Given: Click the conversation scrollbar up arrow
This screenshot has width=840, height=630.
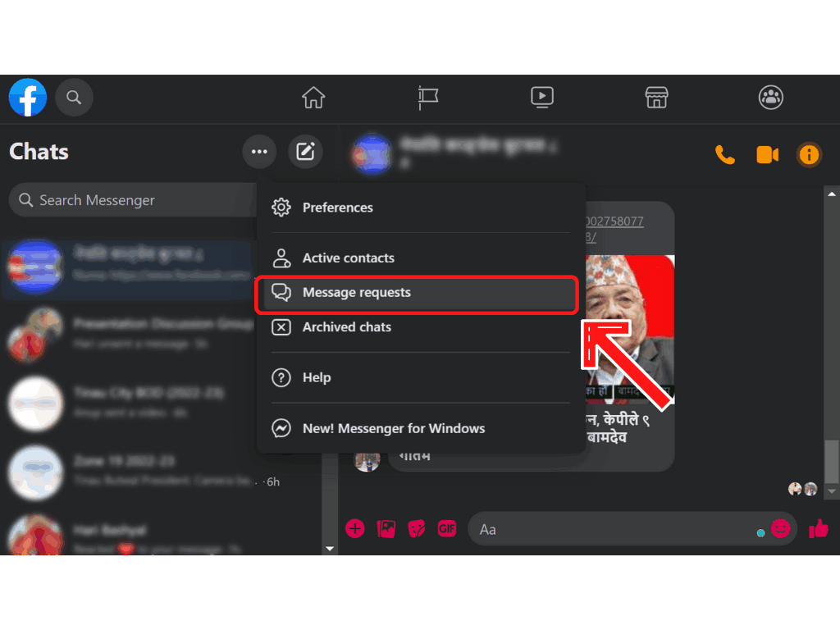Looking at the screenshot, I should pyautogui.click(x=832, y=194).
